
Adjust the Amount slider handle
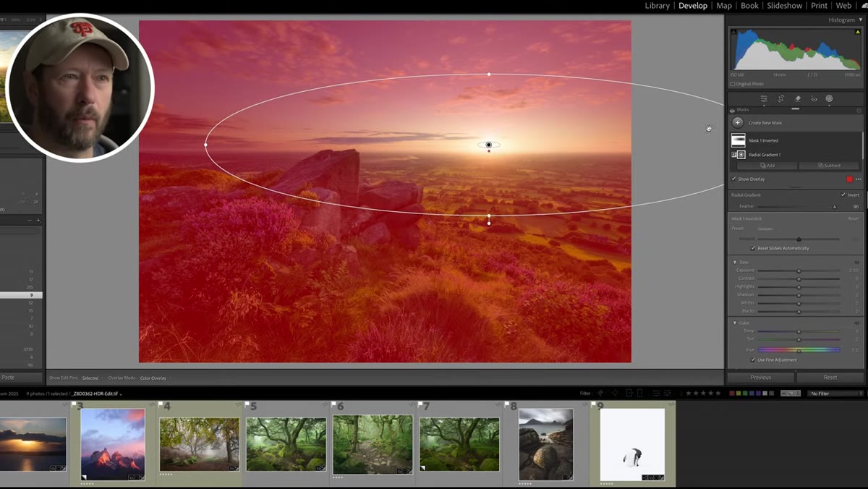pyautogui.click(x=799, y=239)
